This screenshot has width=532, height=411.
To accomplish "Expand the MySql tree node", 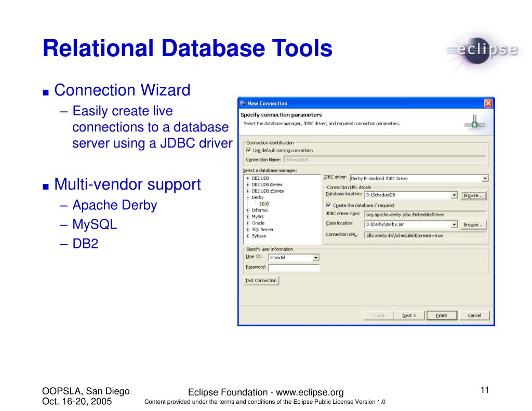I will [x=248, y=217].
